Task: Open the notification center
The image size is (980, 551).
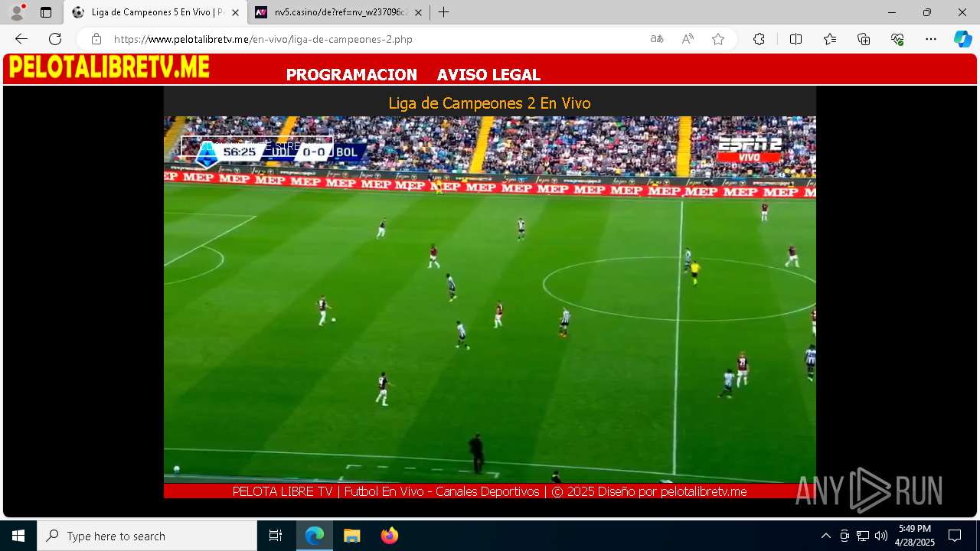Action: 955,536
